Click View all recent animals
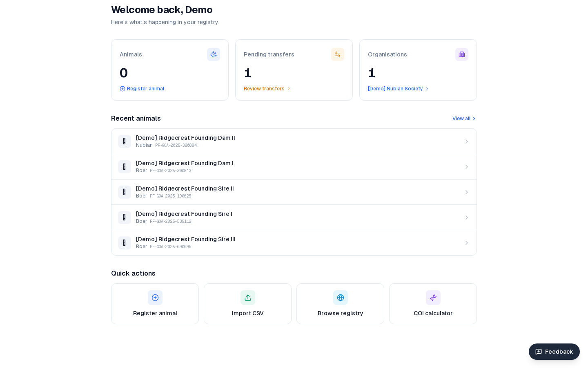Screen dimensions: 588x368 pyautogui.click(x=461, y=119)
